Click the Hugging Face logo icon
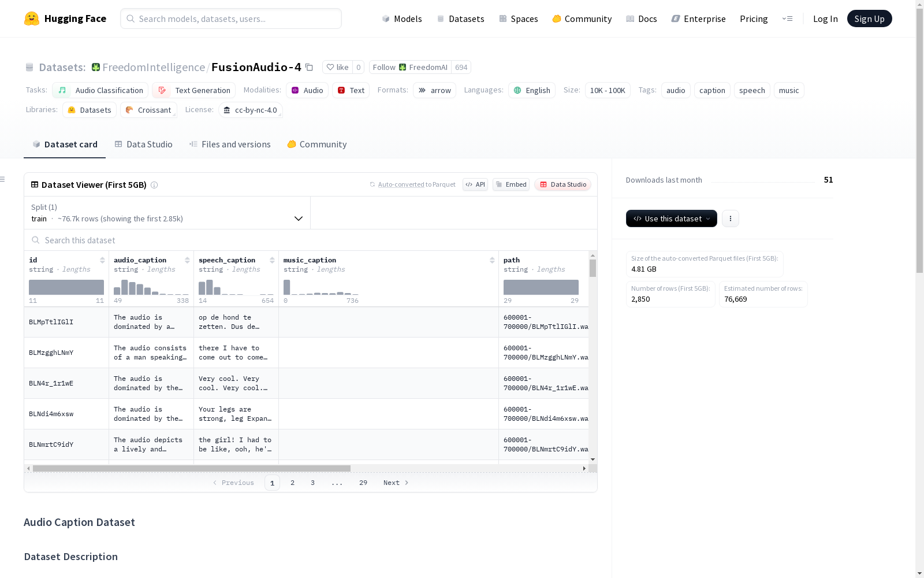 tap(32, 18)
